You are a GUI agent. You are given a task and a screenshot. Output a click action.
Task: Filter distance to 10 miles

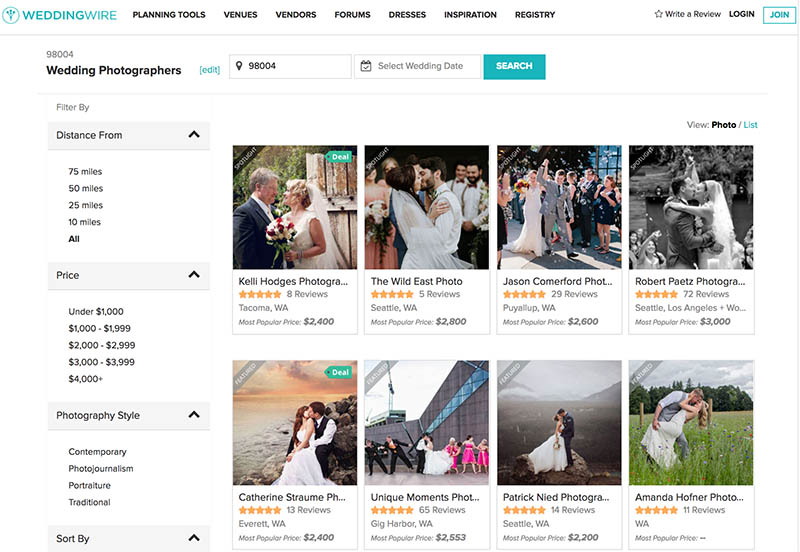point(85,222)
